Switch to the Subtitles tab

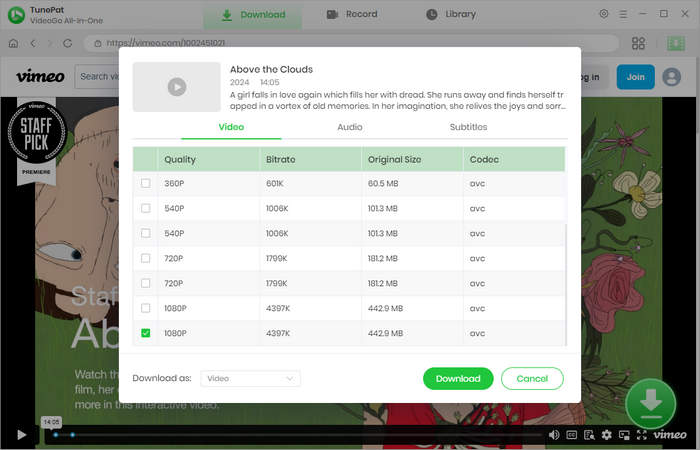468,127
